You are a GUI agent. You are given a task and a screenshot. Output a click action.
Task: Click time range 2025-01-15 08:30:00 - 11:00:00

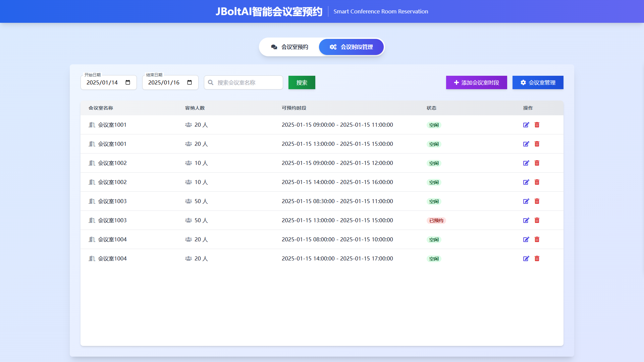(337, 201)
